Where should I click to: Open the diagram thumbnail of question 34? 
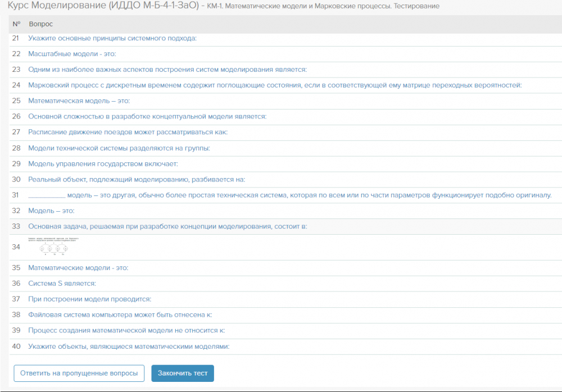pyautogui.click(x=53, y=247)
